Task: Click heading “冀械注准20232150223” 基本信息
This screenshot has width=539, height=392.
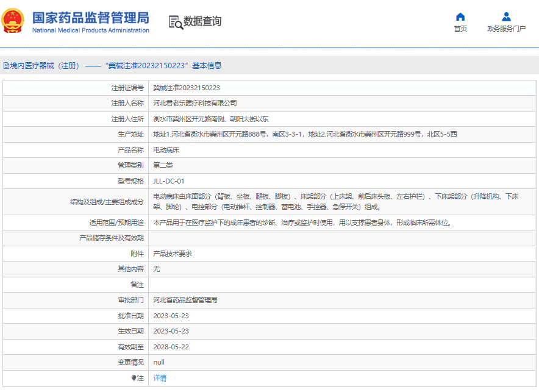Action: tap(163, 66)
